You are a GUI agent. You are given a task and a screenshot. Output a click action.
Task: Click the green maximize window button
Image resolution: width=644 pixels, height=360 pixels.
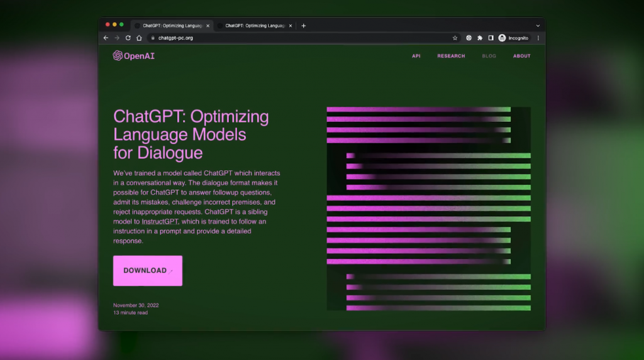click(x=121, y=25)
